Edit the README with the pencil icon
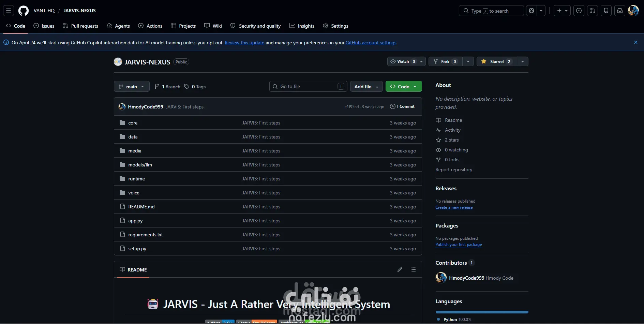Viewport: 644px width, 324px height. (x=400, y=269)
